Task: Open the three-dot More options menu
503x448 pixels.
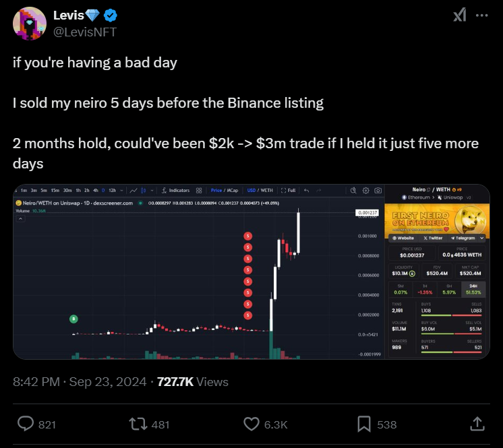Action: (x=481, y=15)
